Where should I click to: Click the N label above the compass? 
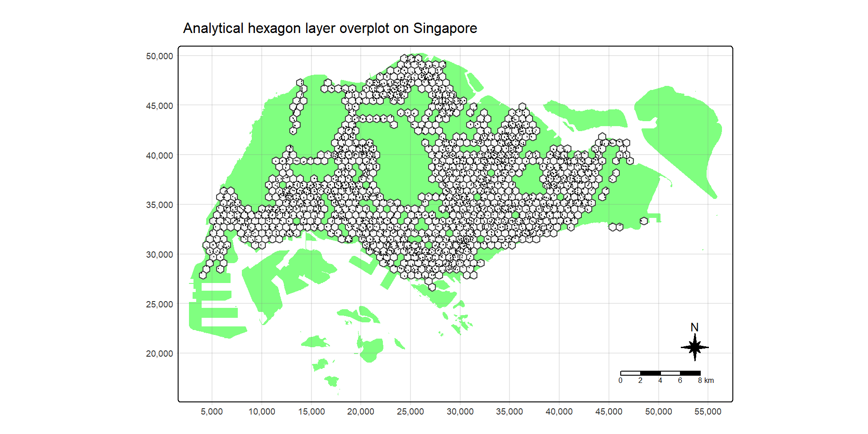[x=694, y=327]
